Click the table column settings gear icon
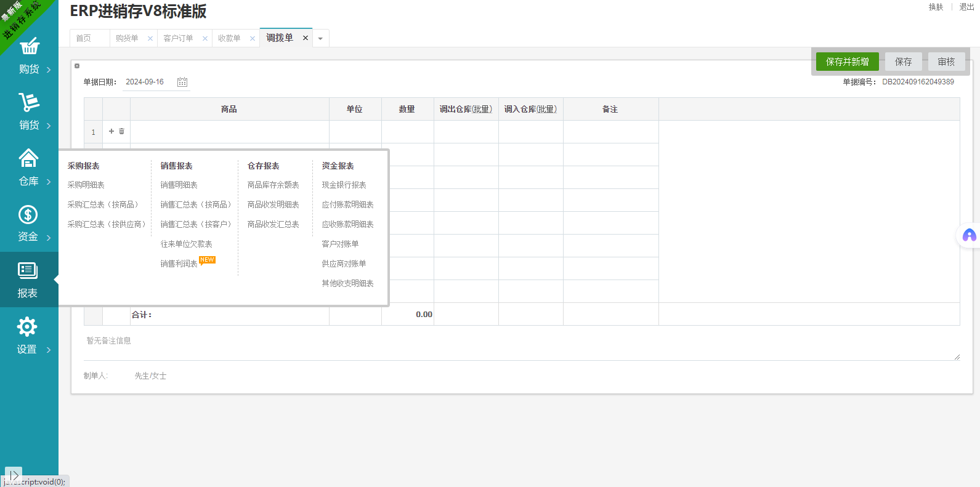980x487 pixels. [77, 66]
